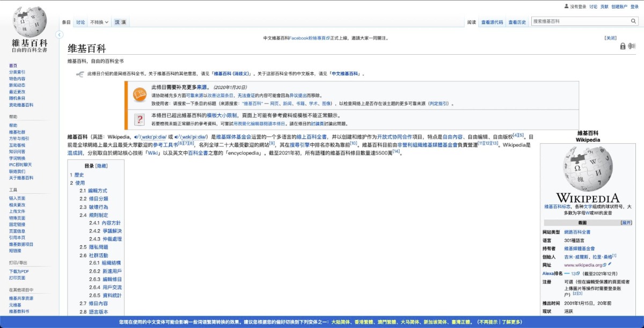
Task: Open the Facebook粉絲專頁 link in notice
Action: [x=310, y=38]
